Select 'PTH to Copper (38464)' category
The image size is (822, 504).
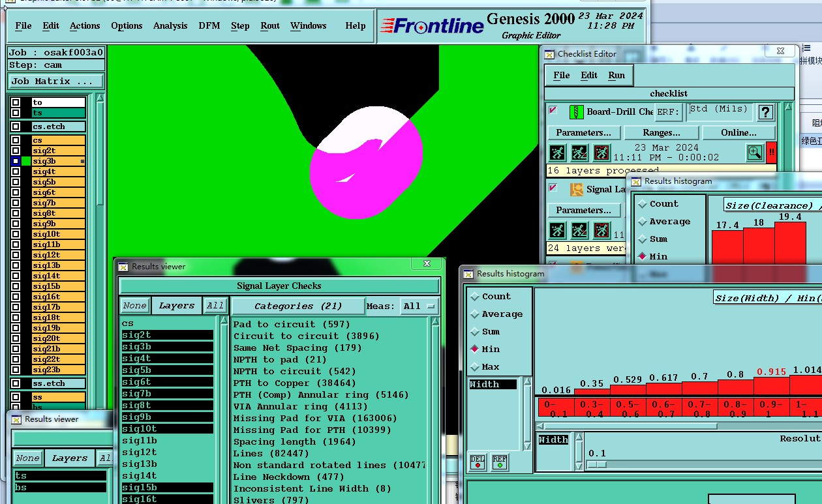[294, 383]
